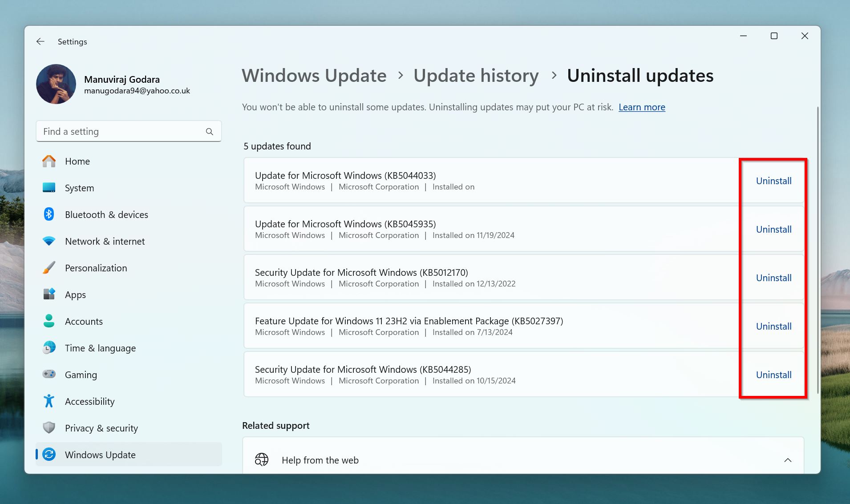
Task: Click the Accounts person icon
Action: click(49, 321)
